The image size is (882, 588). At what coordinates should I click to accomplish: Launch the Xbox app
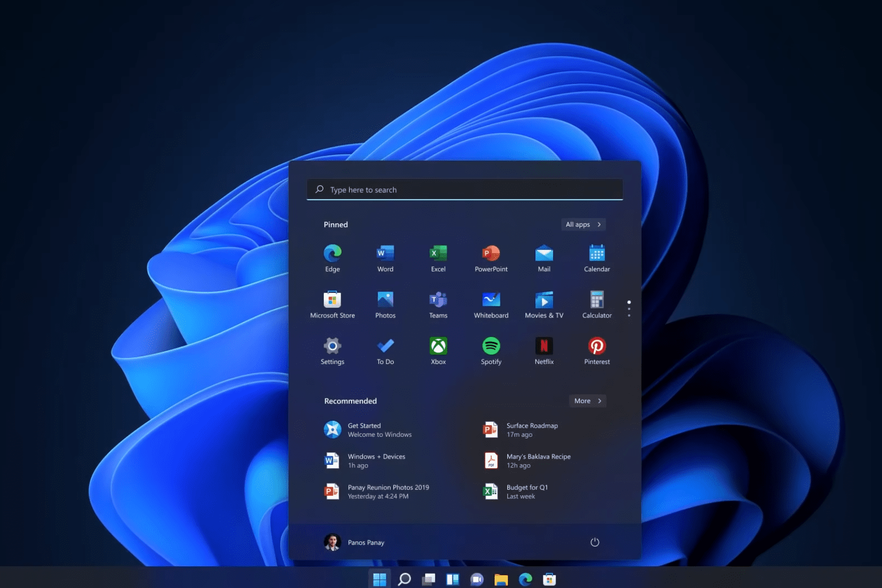(438, 351)
